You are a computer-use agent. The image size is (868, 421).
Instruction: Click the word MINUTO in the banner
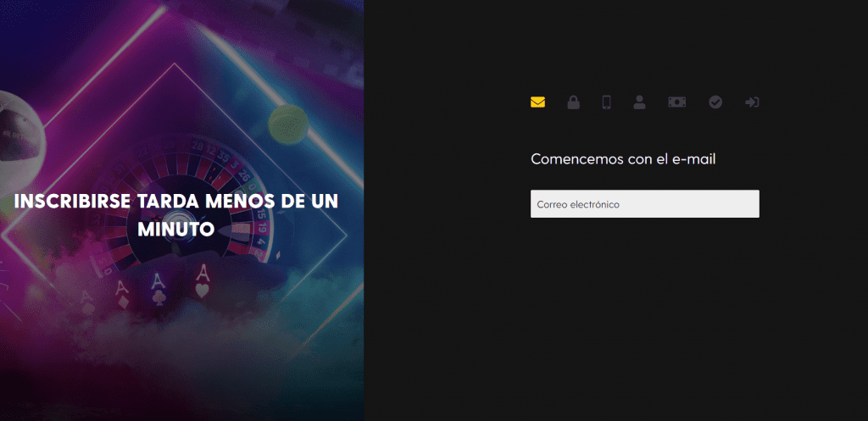click(x=175, y=229)
